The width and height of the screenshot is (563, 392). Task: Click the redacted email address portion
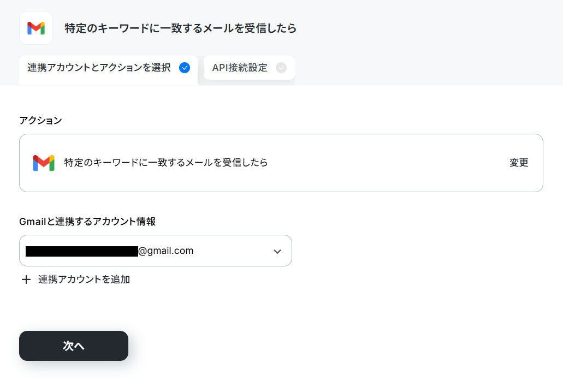tap(82, 251)
